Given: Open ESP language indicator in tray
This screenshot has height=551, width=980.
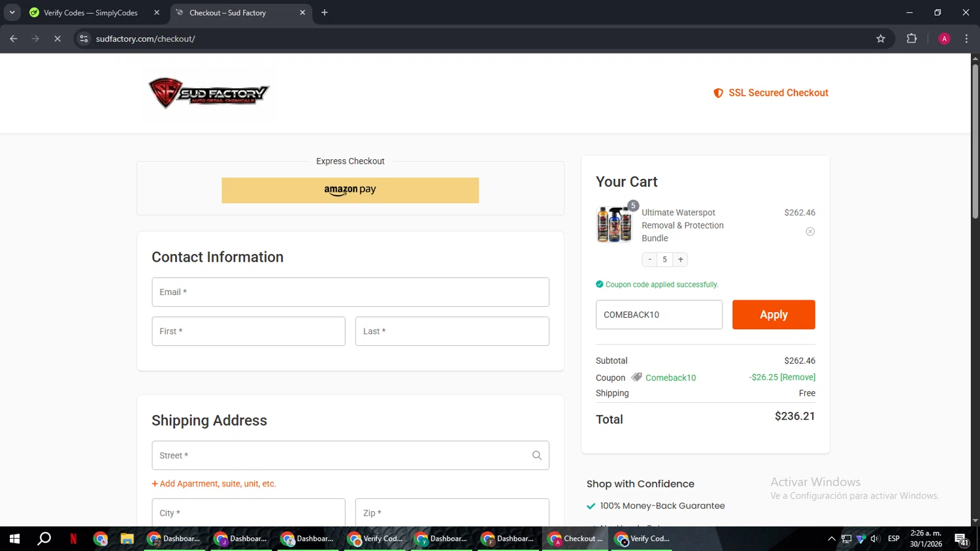Looking at the screenshot, I should pyautogui.click(x=894, y=539).
